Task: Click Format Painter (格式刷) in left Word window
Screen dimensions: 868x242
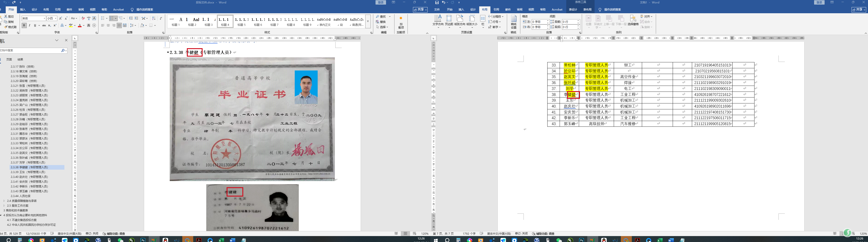Action: 10,27
